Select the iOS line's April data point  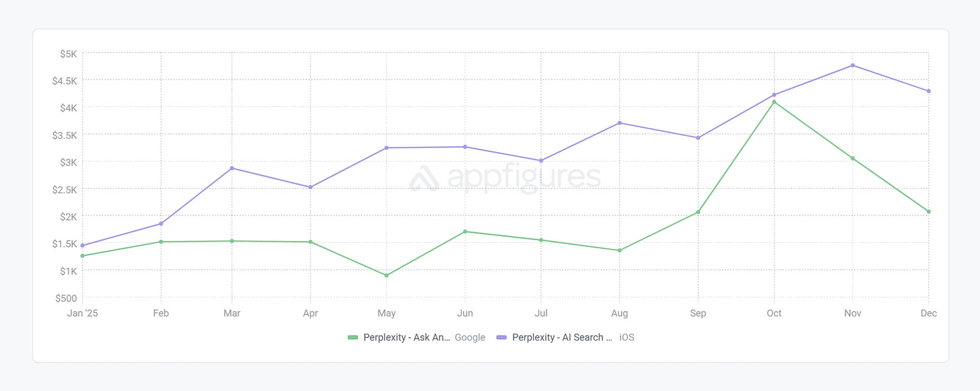pyautogui.click(x=310, y=187)
